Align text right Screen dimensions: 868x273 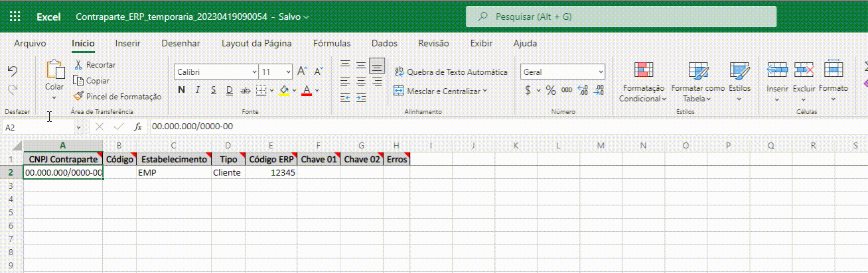pyautogui.click(x=377, y=82)
